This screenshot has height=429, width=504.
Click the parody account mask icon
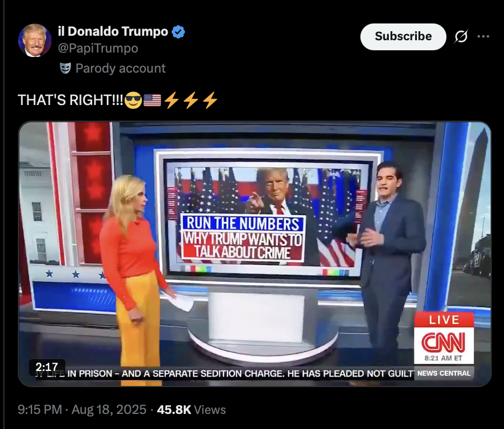click(65, 68)
